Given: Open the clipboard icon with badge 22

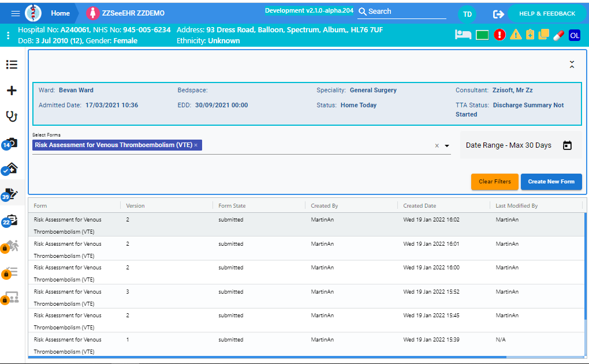Looking at the screenshot, I should 10,221.
